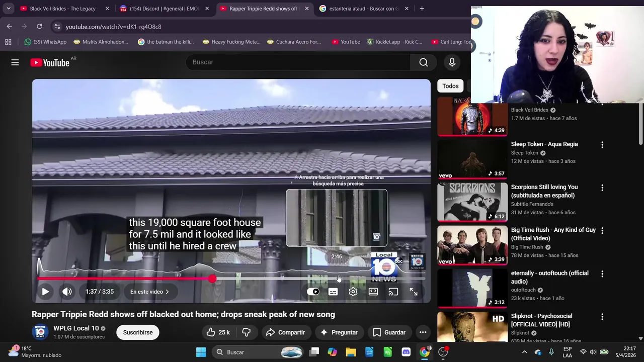Start voice search with the microphone icon
Viewport: 644px width, 362px height.
pyautogui.click(x=452, y=62)
